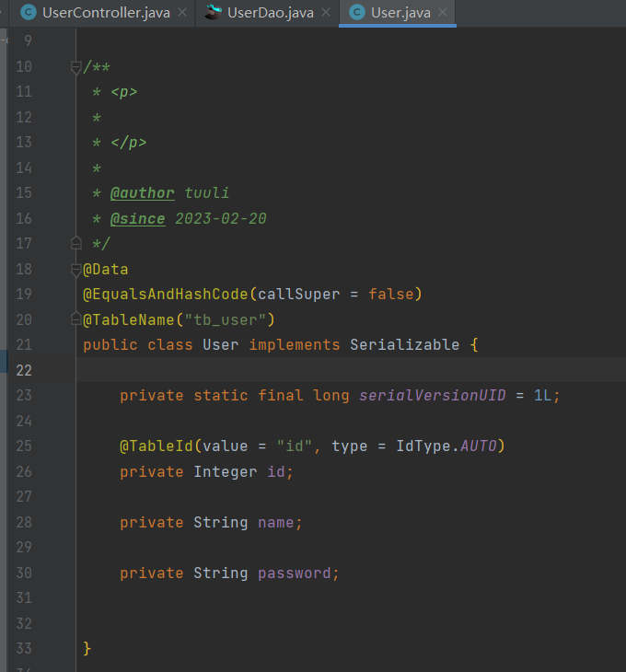Switch to the UserController.java tab

pos(103,13)
